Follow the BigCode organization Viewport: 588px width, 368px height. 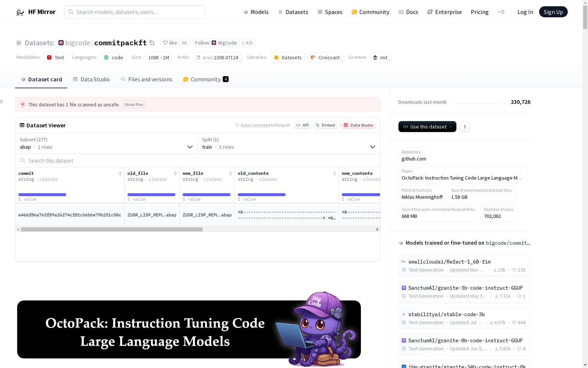click(x=216, y=43)
